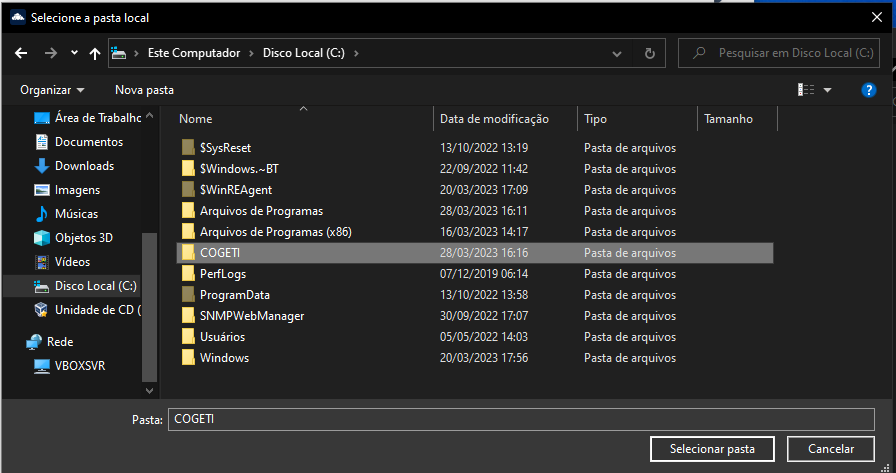The image size is (896, 473).
Task: Select Músicas in the navigation pane
Action: point(76,214)
